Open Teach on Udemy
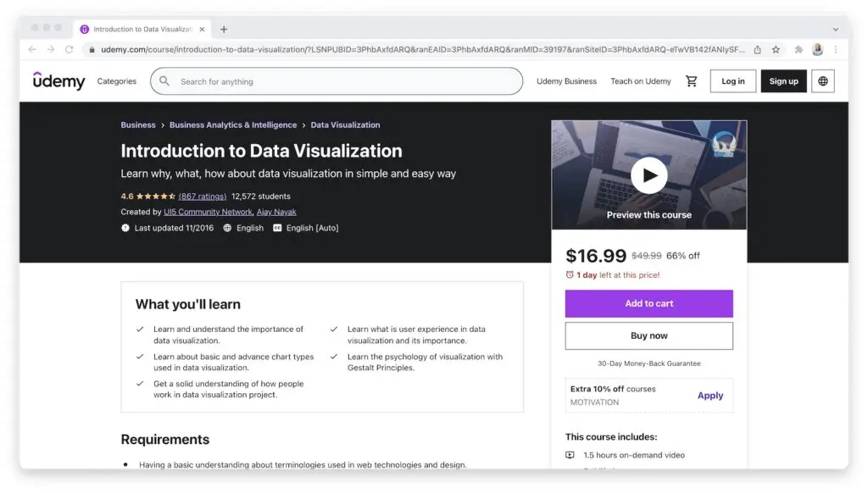The height and width of the screenshot is (493, 868). (641, 81)
